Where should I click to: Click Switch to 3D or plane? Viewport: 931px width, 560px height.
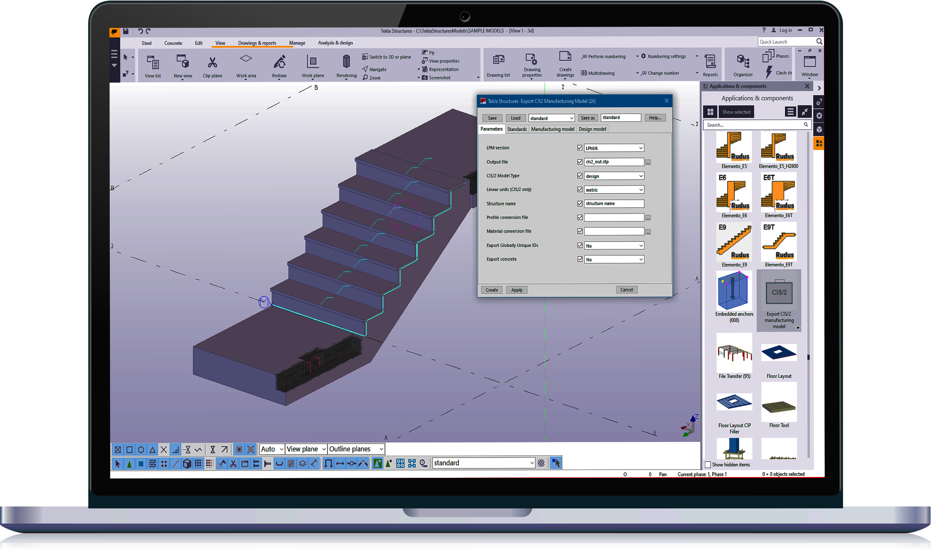[386, 57]
